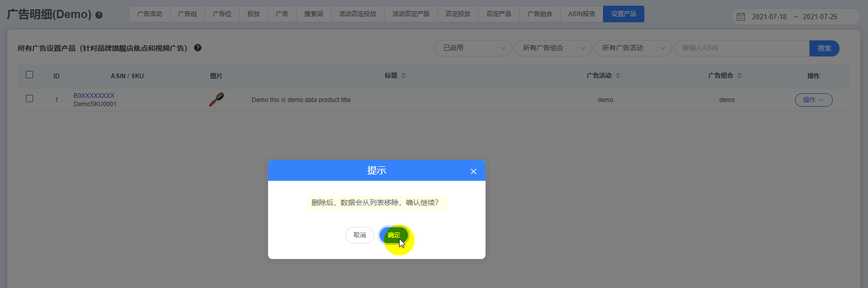
Task: Open the 操作 dropdown in row 1
Action: pos(813,100)
